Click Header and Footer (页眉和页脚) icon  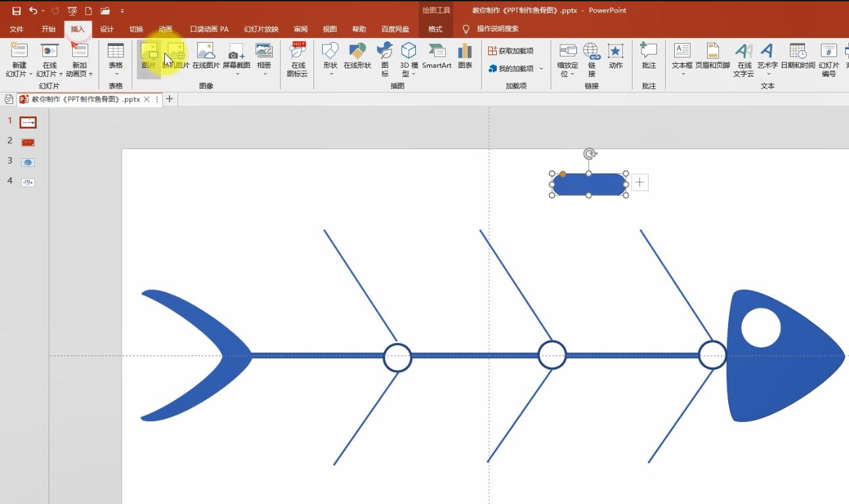click(x=712, y=56)
